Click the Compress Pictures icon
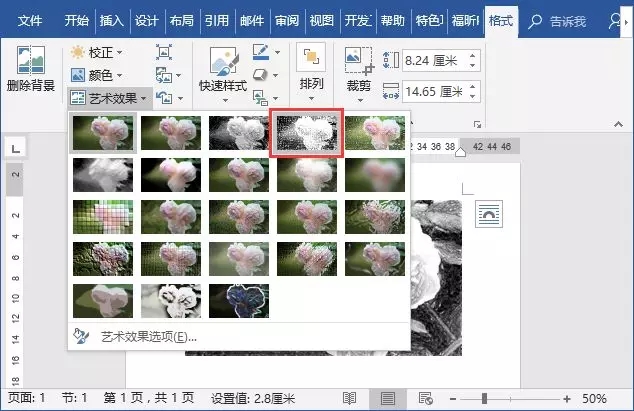The image size is (634, 411). [x=164, y=52]
